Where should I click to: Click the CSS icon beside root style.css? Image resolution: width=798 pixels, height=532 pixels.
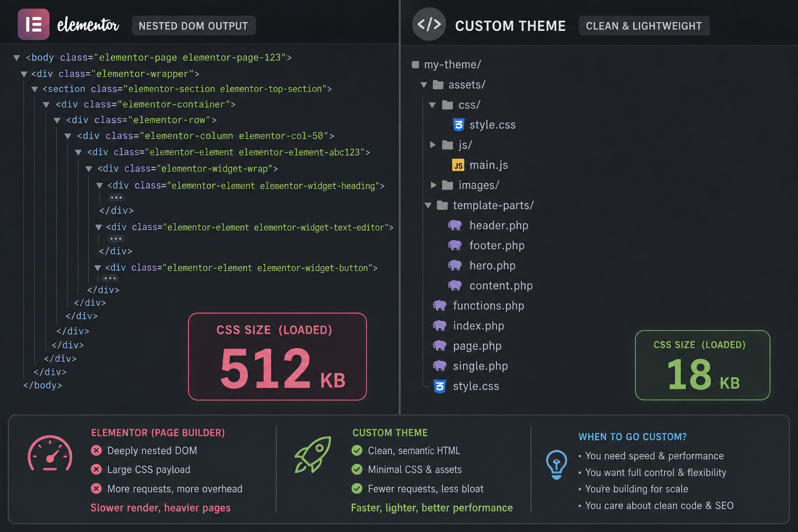point(440,386)
